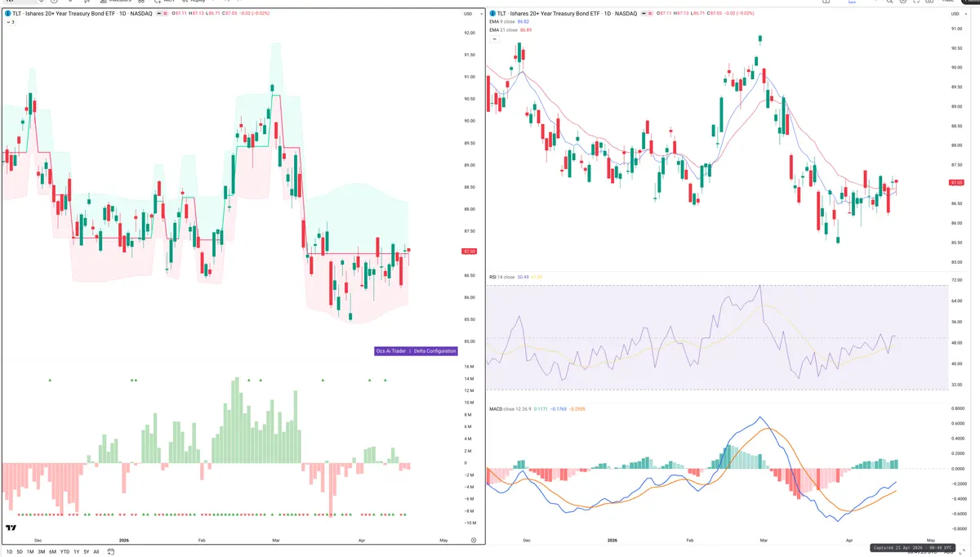This screenshot has height=557, width=980.
Task: Click the 2026 label on left time axis
Action: 124,540
